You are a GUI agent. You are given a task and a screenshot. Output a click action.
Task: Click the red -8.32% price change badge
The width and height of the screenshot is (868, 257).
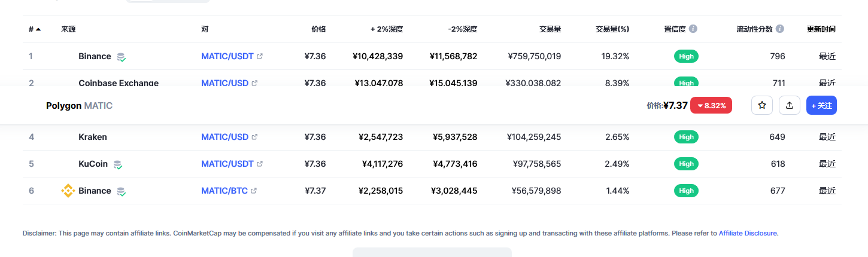point(711,105)
